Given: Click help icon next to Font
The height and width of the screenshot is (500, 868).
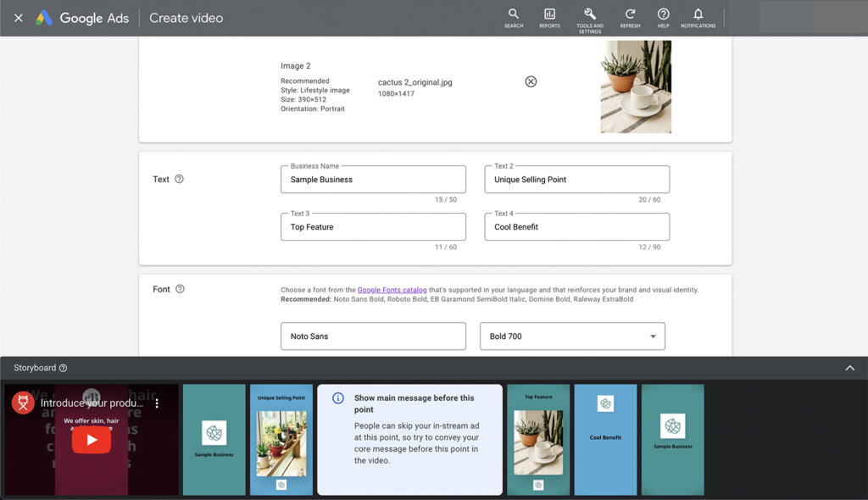Looking at the screenshot, I should [180, 289].
